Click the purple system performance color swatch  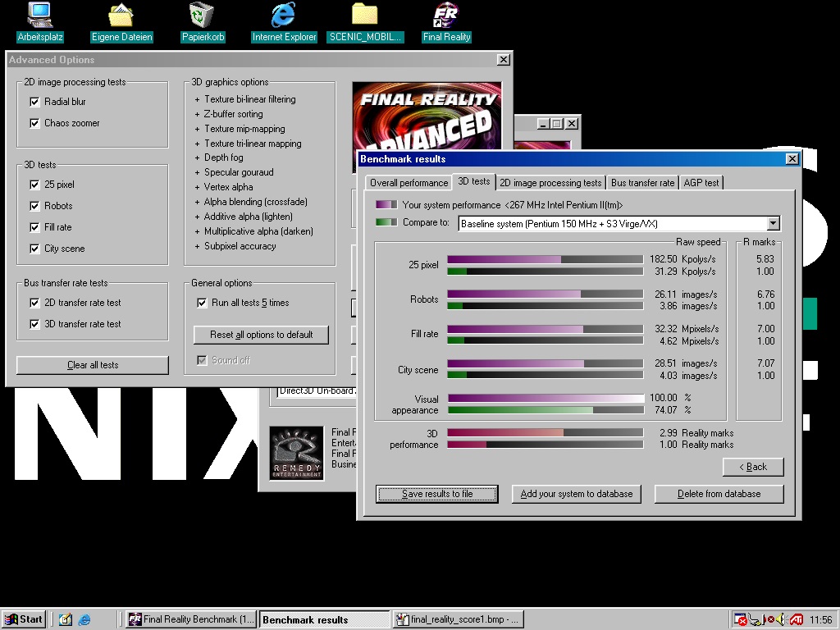click(386, 204)
